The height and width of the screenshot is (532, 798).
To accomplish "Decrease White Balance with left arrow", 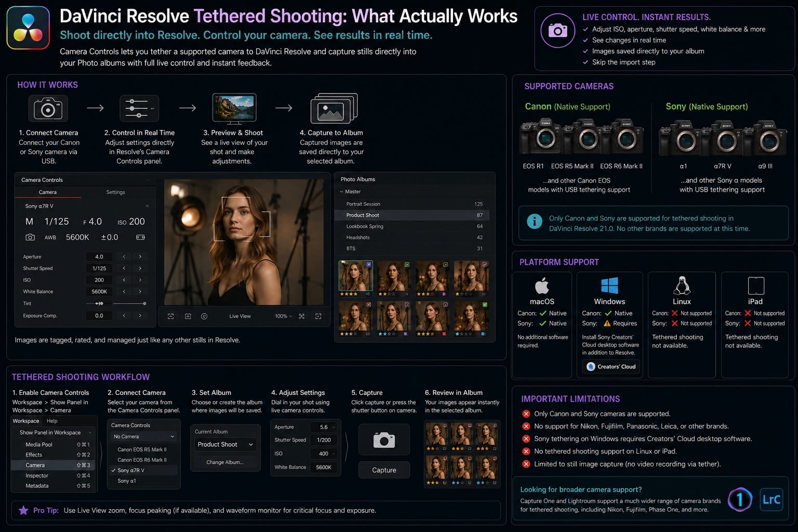I will 124,291.
